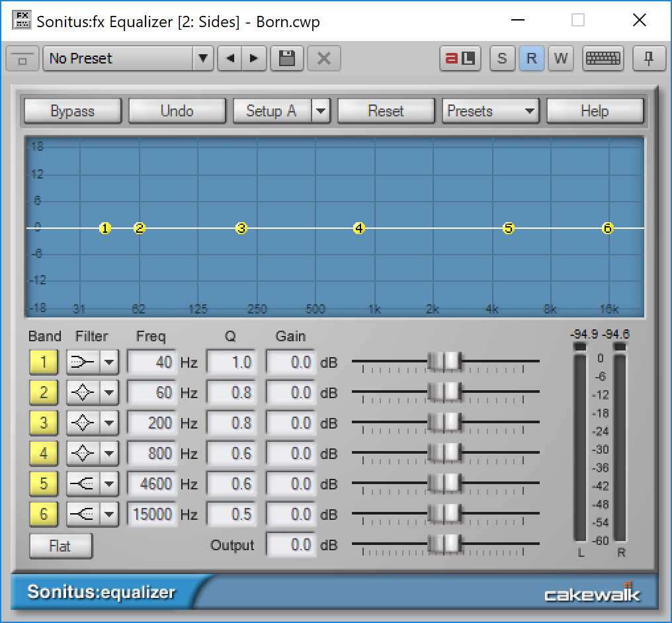Open the Help menu
The width and height of the screenshot is (672, 623).
pos(595,110)
